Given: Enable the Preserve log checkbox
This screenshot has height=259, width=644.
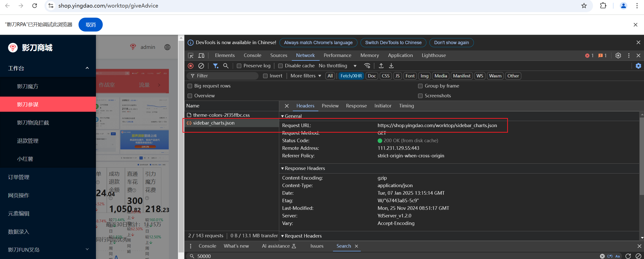Looking at the screenshot, I should coord(239,66).
